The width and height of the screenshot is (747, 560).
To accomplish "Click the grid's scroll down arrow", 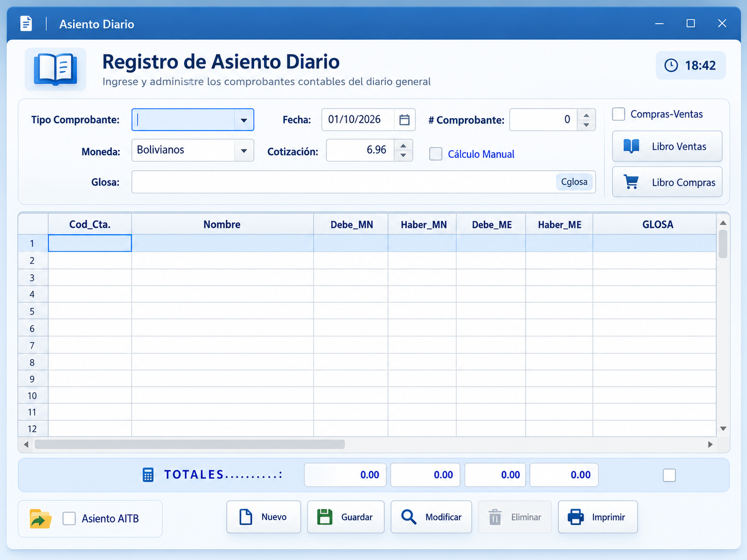I will point(723,429).
